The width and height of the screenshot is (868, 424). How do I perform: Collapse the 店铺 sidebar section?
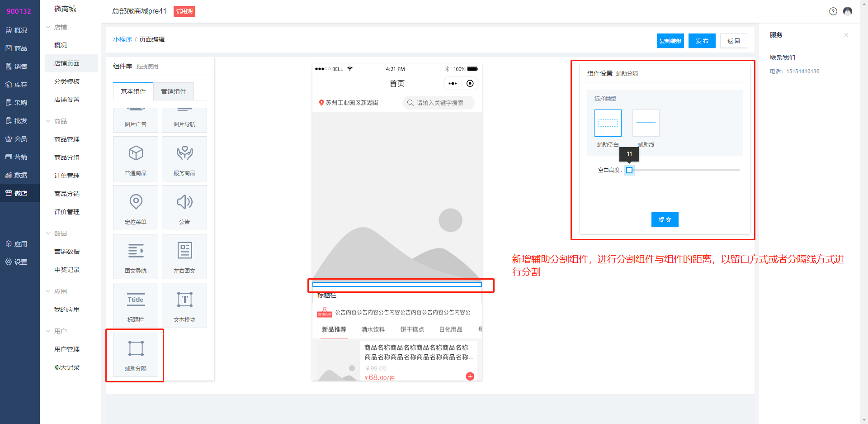[48, 27]
